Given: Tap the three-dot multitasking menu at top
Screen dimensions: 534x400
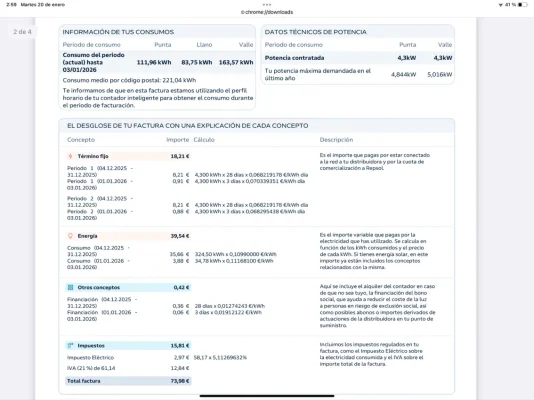Looking at the screenshot, I should 267,5.
